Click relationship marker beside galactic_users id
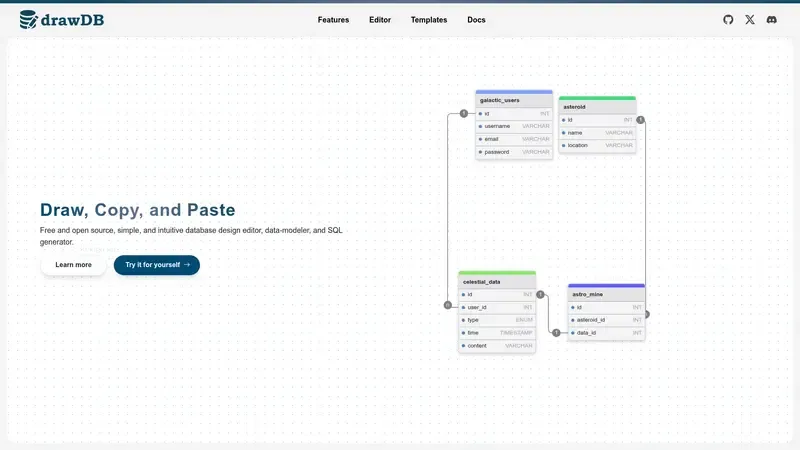Viewport: 800px width, 450px height. point(464,113)
